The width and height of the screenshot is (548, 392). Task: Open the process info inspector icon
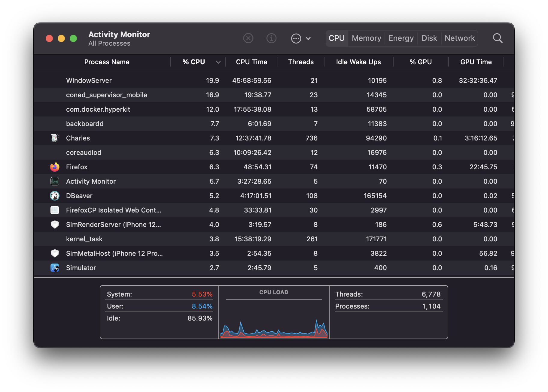[x=271, y=38]
